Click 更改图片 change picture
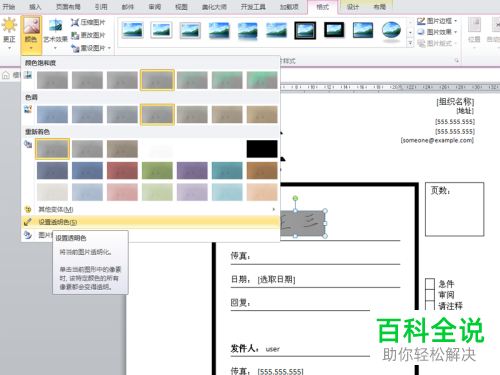 pyautogui.click(x=88, y=35)
